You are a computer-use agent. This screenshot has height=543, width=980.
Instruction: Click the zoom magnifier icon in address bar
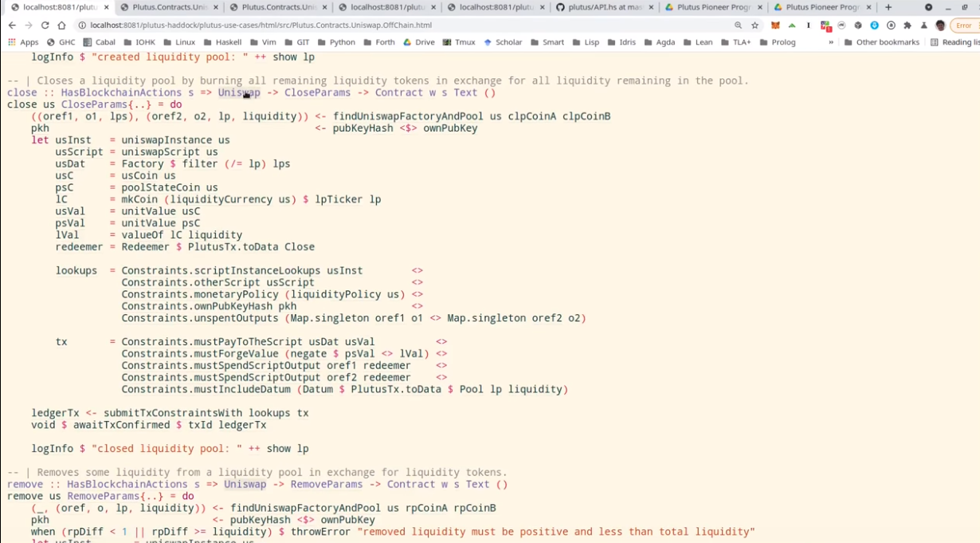(738, 26)
